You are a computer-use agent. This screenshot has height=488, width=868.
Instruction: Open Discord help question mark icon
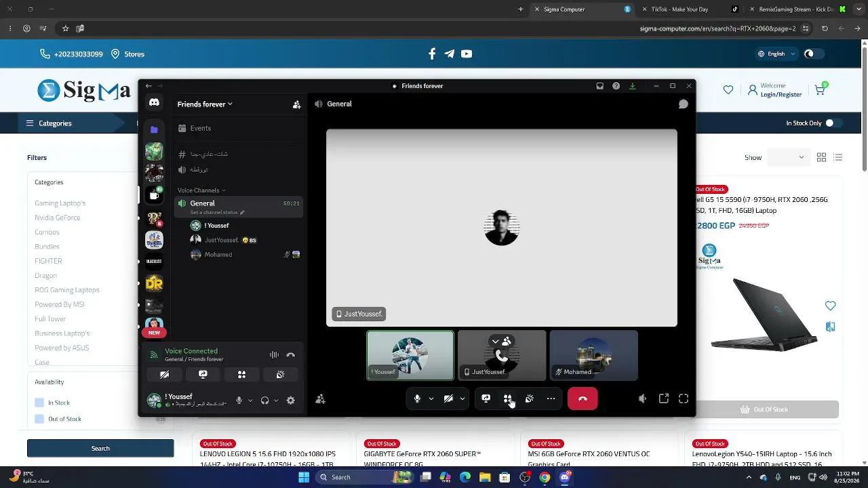(616, 86)
